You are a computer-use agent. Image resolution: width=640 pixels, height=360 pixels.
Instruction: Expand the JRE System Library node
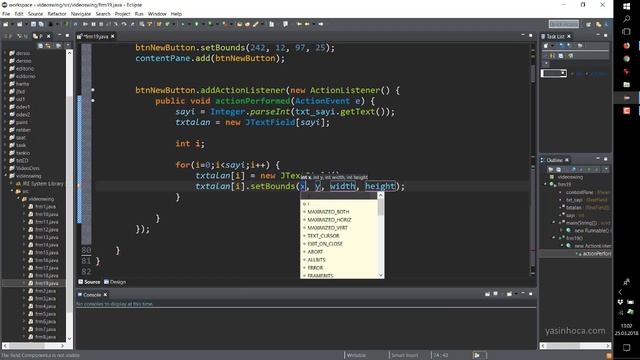(12, 184)
